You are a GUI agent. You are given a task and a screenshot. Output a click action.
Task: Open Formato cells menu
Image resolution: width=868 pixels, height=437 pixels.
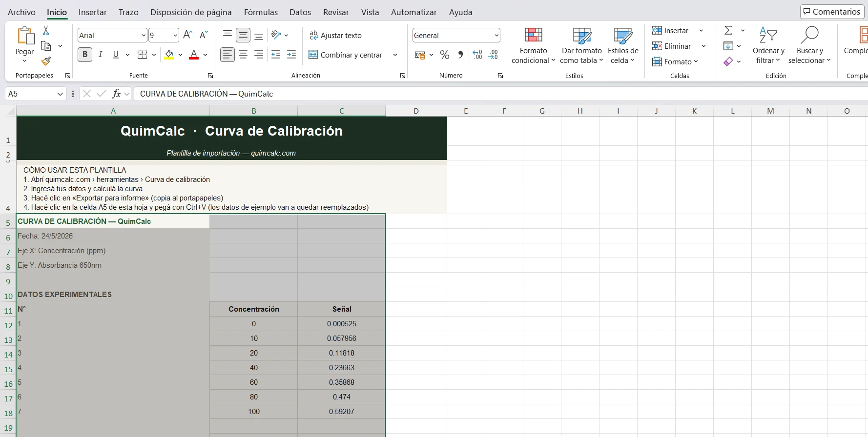click(x=675, y=61)
